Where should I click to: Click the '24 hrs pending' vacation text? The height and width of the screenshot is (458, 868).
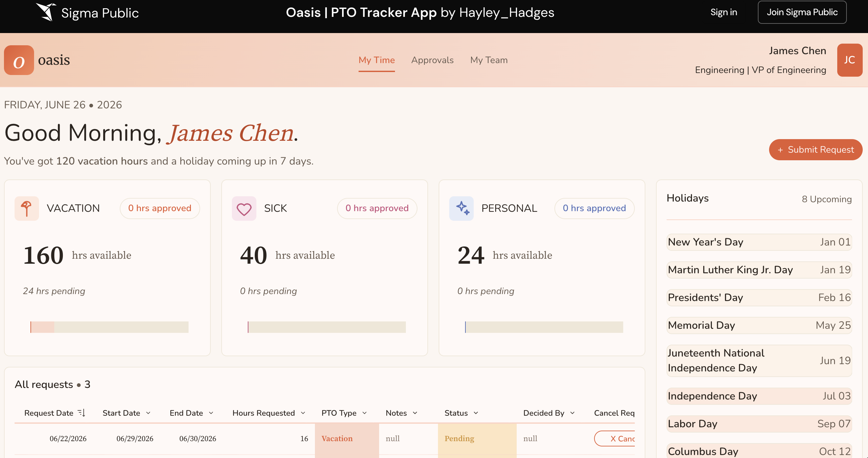(54, 291)
